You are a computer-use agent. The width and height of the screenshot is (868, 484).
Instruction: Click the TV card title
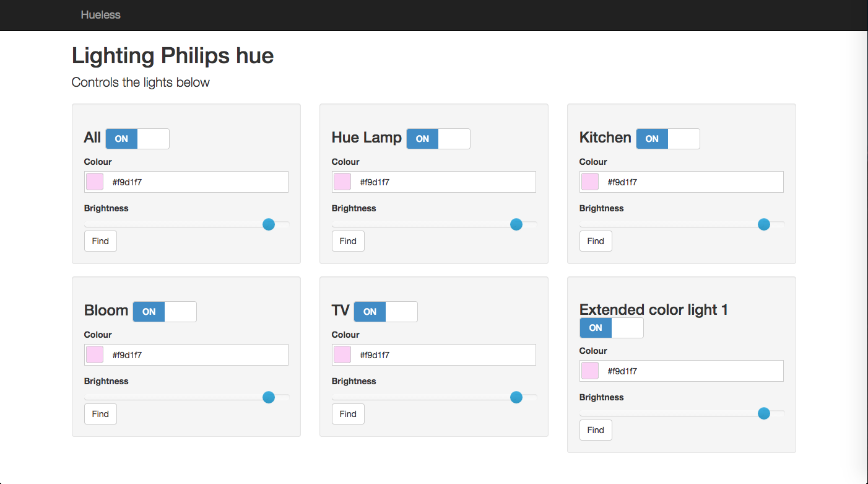[341, 310]
